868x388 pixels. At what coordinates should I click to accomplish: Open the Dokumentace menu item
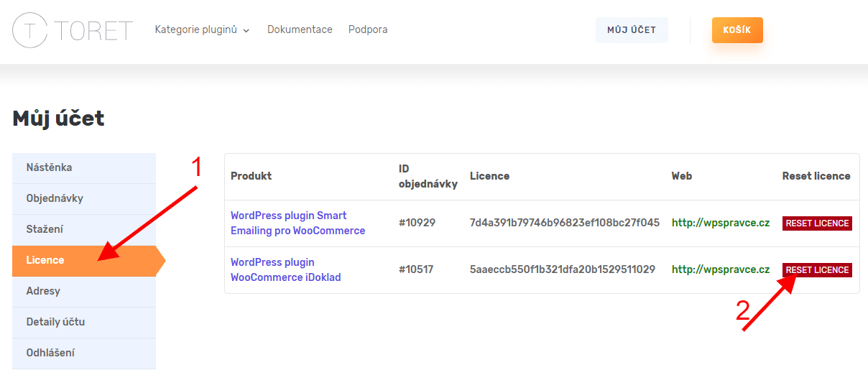coord(300,29)
